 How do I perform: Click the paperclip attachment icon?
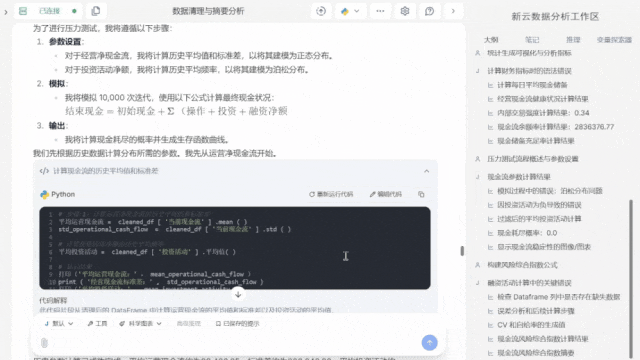[44, 343]
